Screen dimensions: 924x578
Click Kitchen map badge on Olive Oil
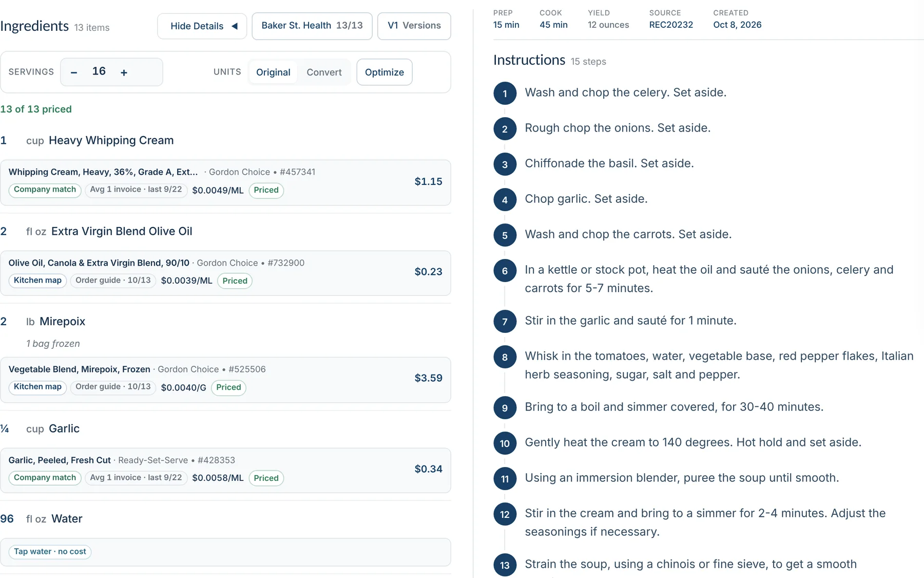[37, 281]
